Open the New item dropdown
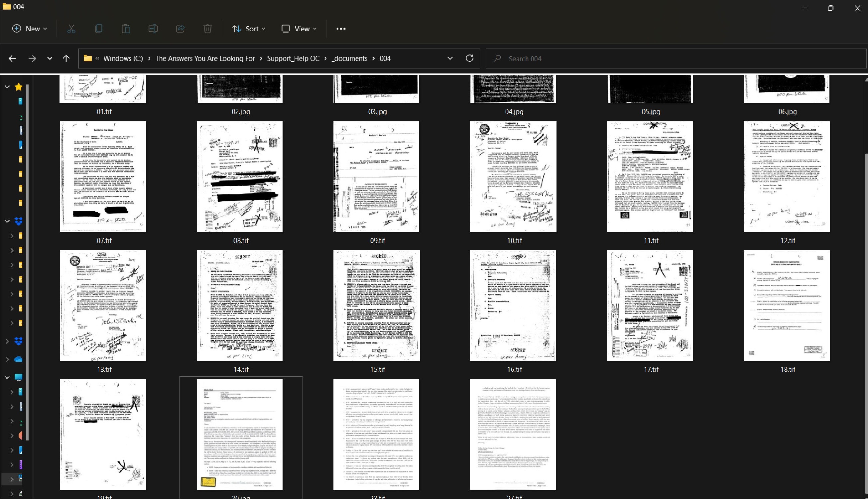The height and width of the screenshot is (499, 868). pos(30,29)
